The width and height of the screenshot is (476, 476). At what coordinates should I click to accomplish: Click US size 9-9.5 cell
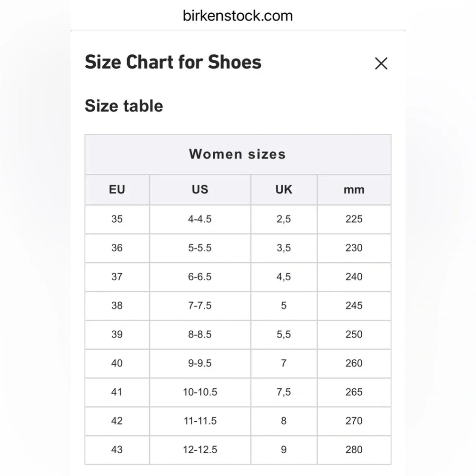coord(200,363)
